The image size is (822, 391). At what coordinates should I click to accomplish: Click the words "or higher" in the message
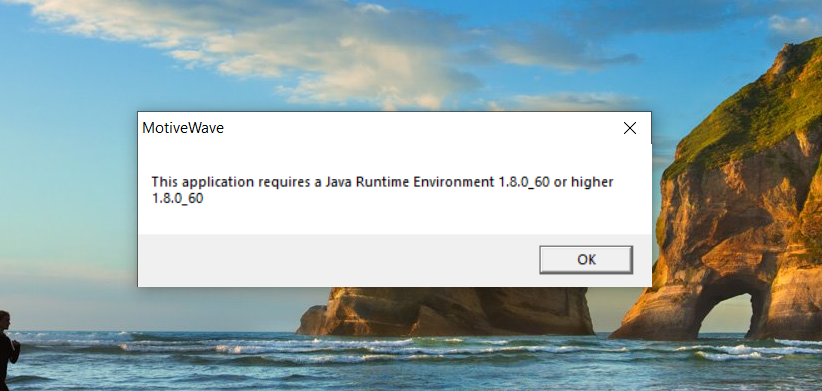[x=583, y=182]
